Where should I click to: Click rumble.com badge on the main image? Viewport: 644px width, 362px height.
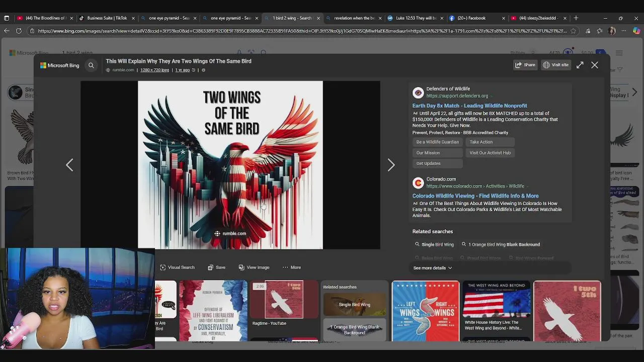(230, 233)
